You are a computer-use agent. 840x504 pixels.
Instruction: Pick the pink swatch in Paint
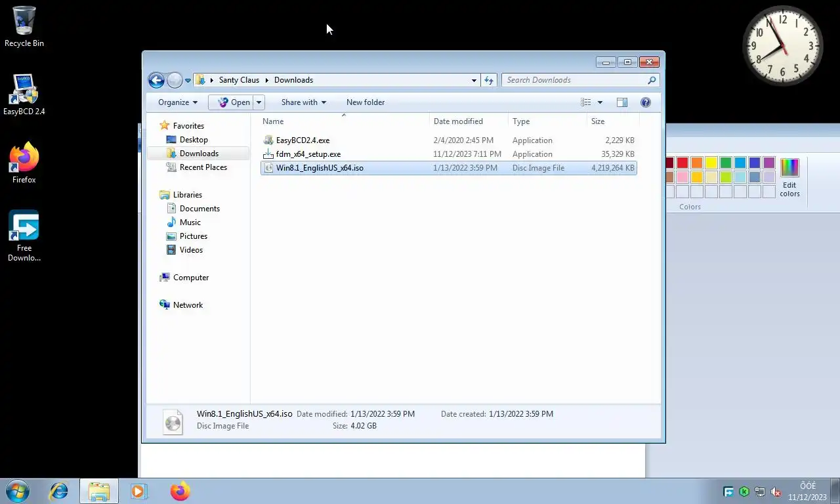(682, 177)
